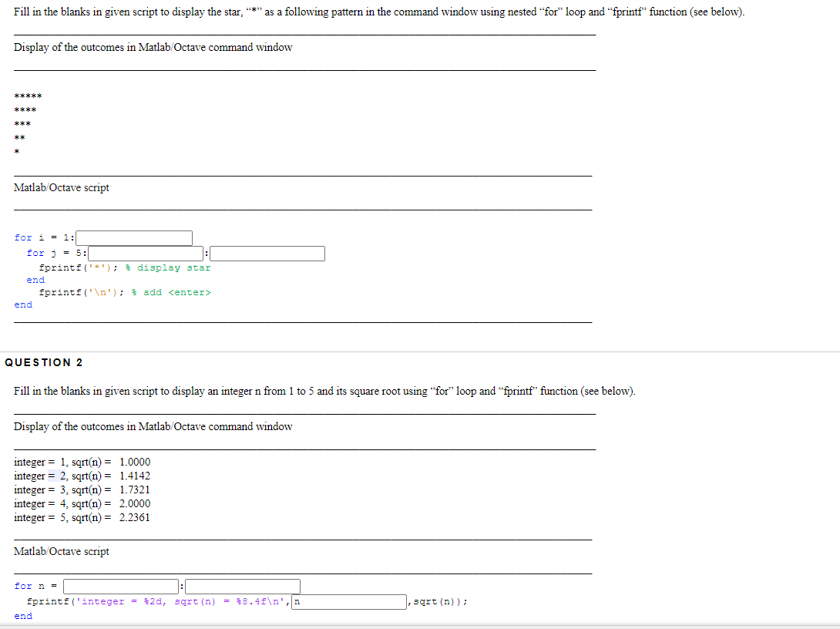Screen dimensions: 840x629
Task: Click the first "Matlab/Octave script" label
Action: click(62, 187)
